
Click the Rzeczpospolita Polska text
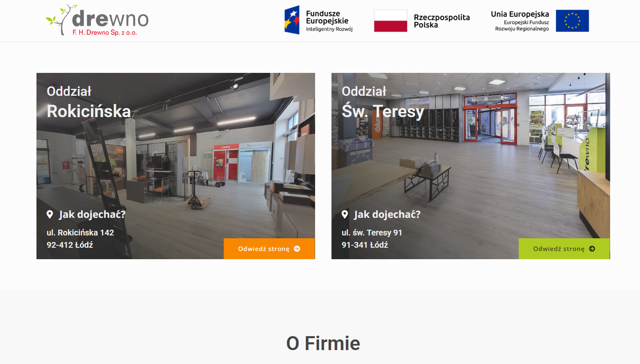(442, 21)
